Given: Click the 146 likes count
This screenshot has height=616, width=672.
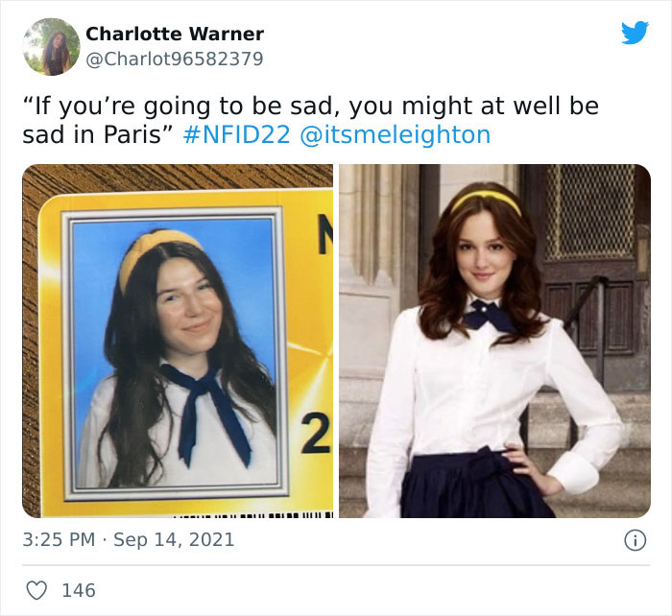Looking at the screenshot, I should [79, 590].
